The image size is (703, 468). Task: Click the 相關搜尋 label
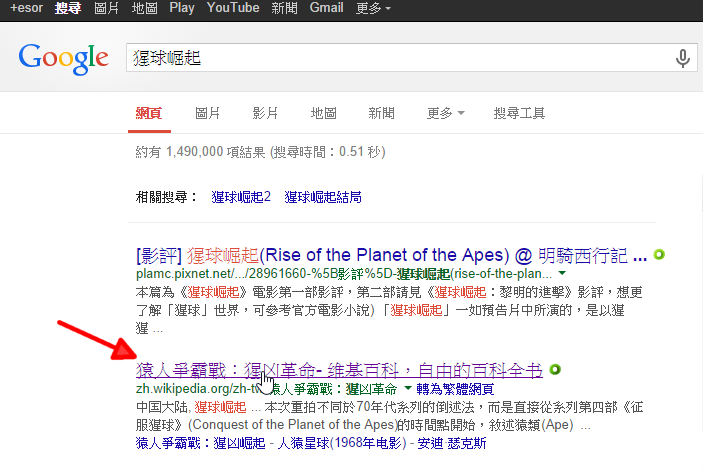coord(166,197)
